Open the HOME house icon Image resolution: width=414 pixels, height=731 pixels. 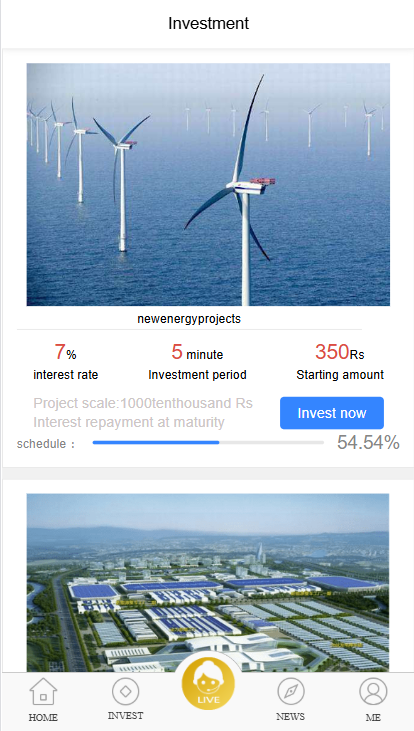pyautogui.click(x=43, y=691)
